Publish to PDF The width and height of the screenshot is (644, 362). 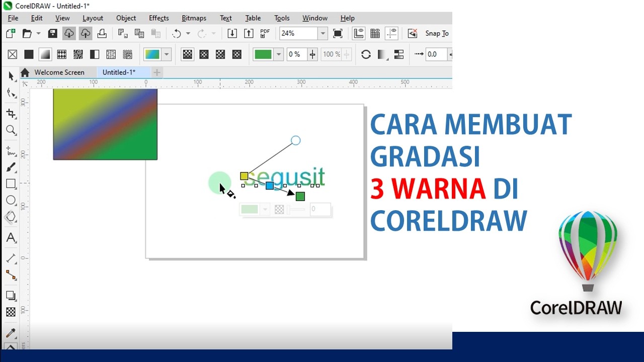point(265,34)
